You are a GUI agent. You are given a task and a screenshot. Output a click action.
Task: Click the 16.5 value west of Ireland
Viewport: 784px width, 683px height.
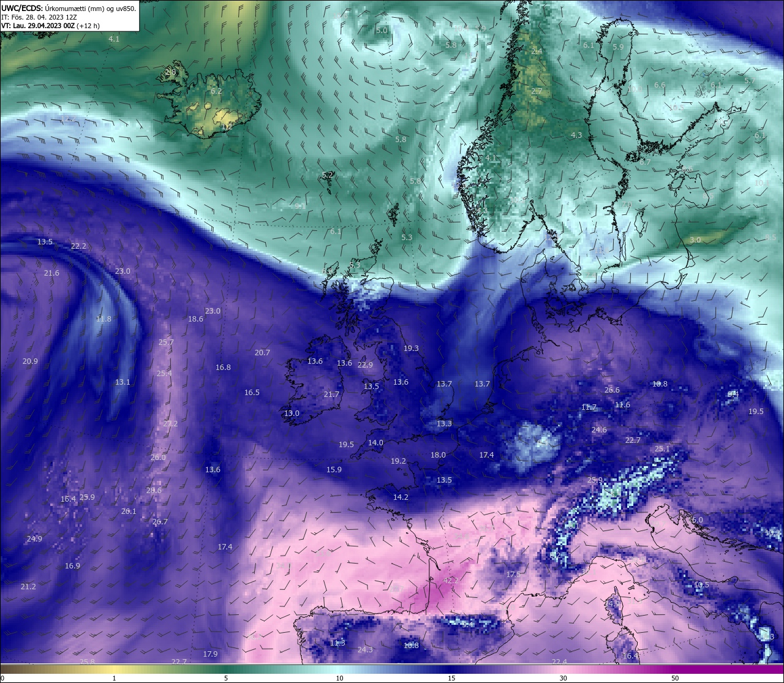tap(252, 392)
